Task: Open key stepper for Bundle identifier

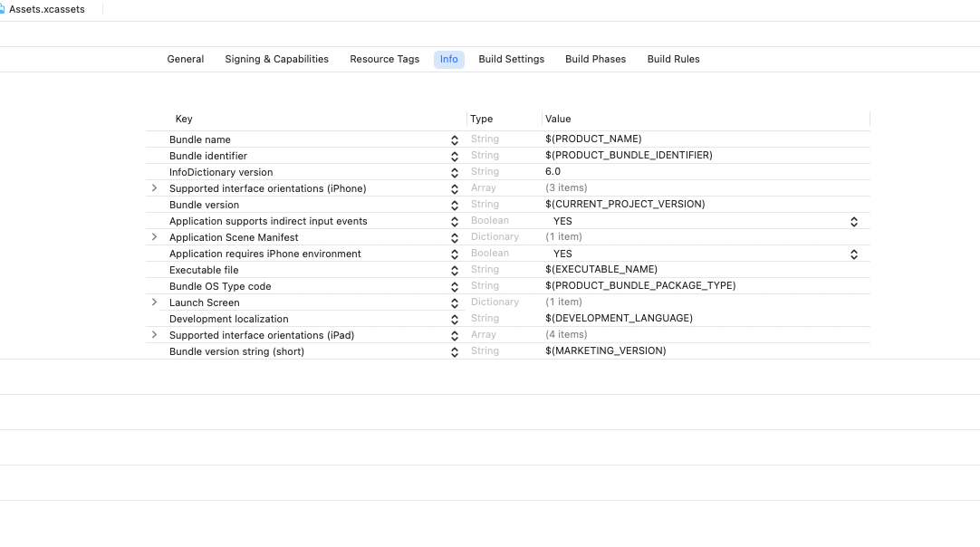Action: 455,157
